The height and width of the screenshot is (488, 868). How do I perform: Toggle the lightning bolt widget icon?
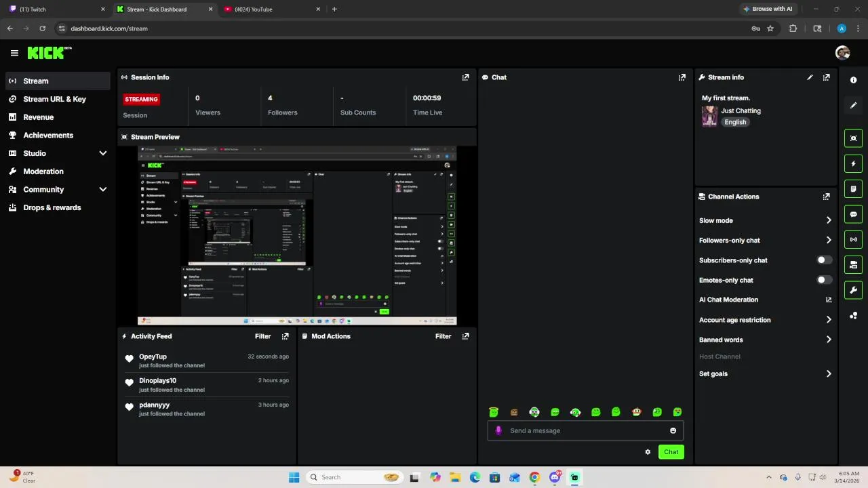853,163
